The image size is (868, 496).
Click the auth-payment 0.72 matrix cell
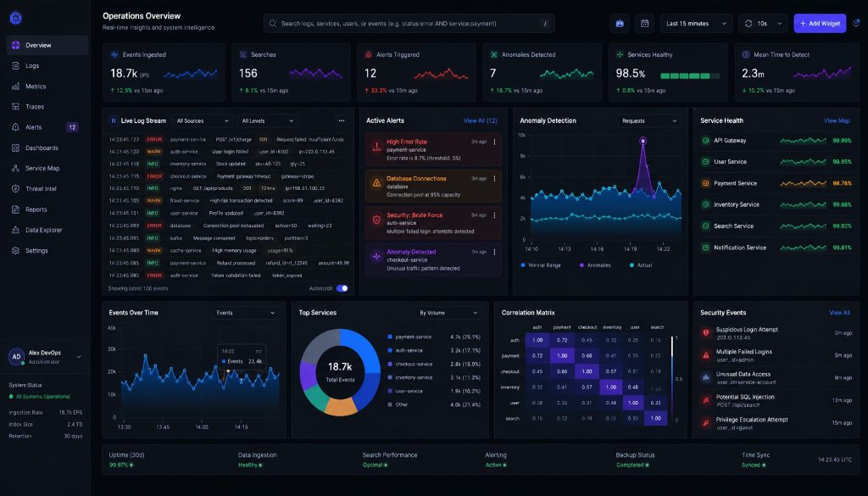click(x=562, y=340)
